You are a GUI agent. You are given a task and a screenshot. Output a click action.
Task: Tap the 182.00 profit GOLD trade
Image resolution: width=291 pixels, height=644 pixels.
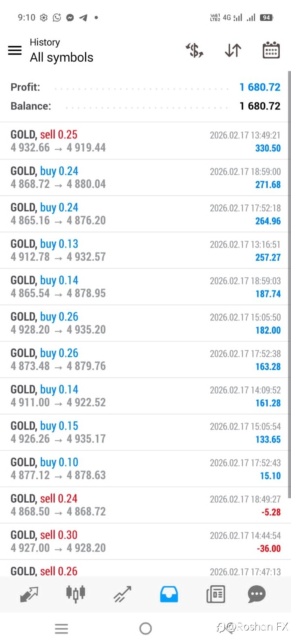(145, 323)
